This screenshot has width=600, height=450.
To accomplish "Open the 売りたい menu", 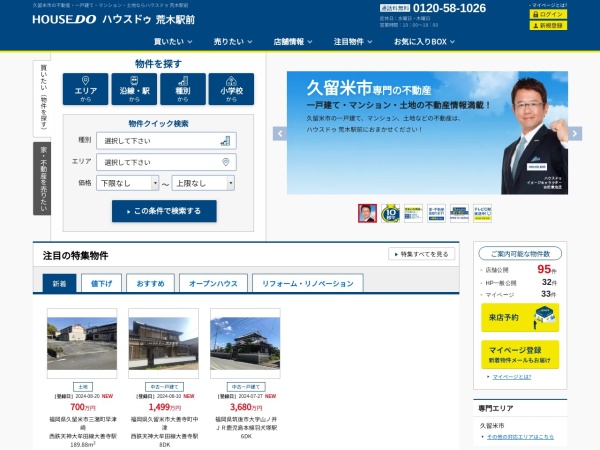I will click(233, 41).
